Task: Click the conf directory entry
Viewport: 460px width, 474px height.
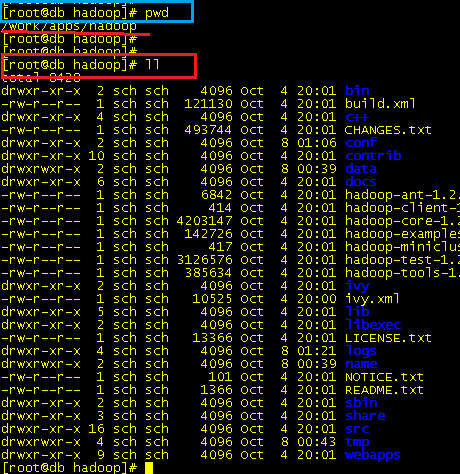Action: coord(361,143)
